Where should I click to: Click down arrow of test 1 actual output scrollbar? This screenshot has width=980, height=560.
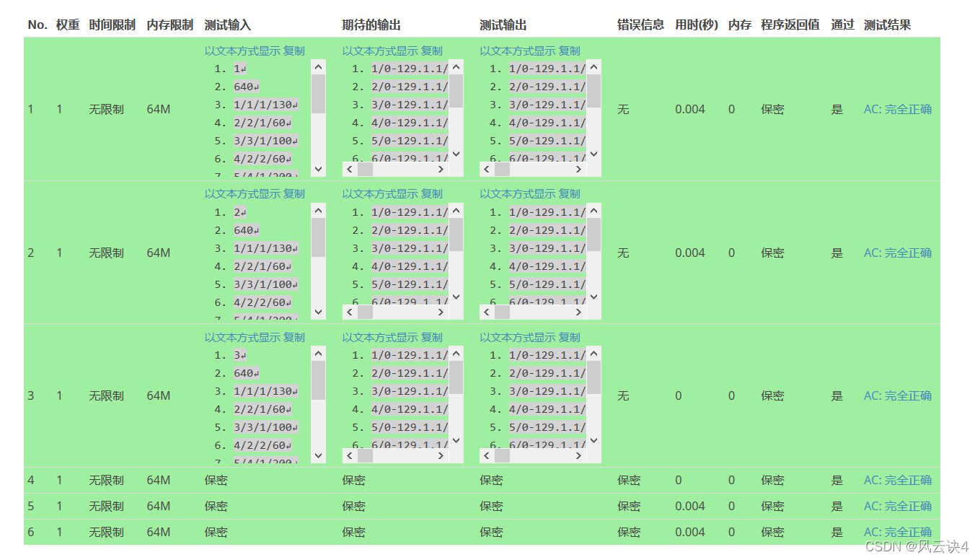[x=594, y=154]
